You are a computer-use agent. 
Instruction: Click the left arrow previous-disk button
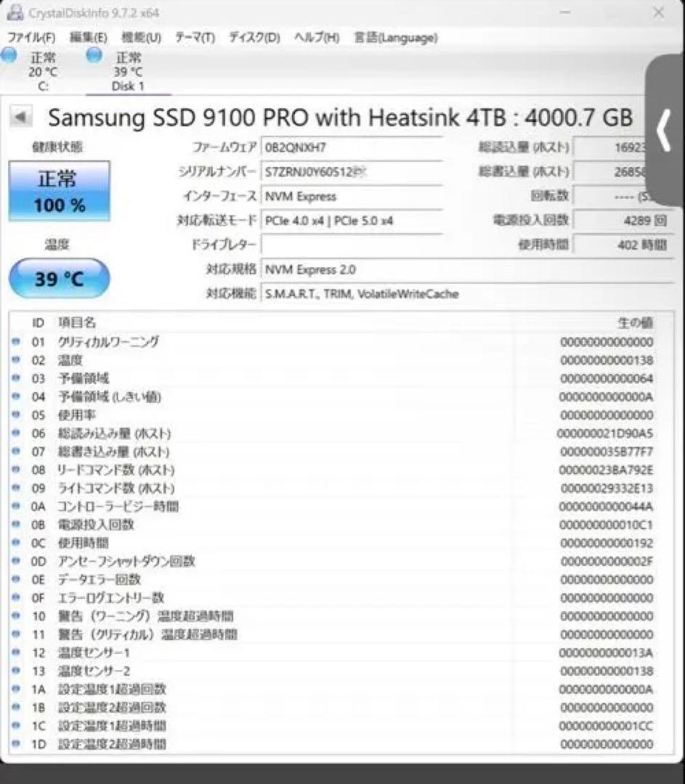20,116
